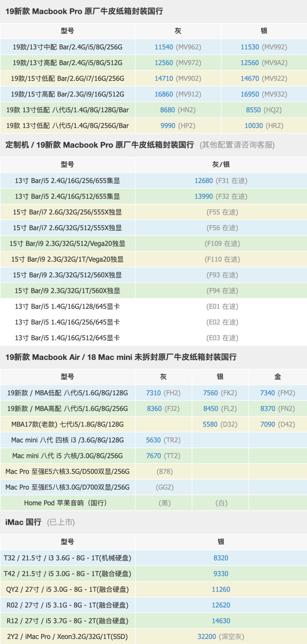
Task: Click MBA gray price 7310 (FH2)
Action: (x=163, y=393)
